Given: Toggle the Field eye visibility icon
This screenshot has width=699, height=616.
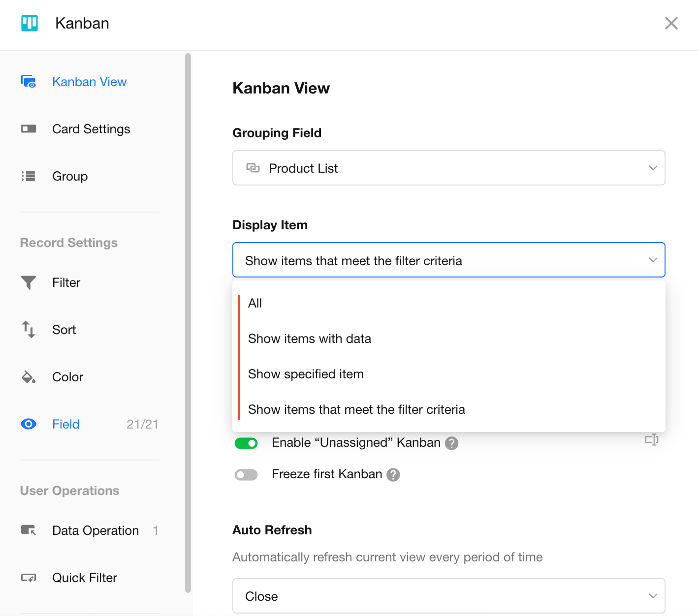Looking at the screenshot, I should 29,424.
